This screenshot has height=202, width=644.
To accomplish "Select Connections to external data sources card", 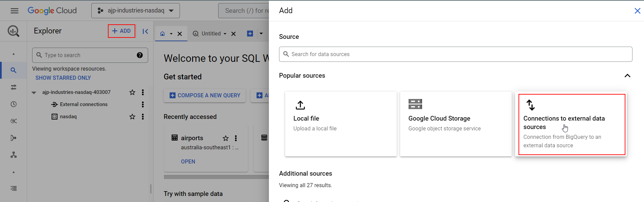I will (572, 124).
